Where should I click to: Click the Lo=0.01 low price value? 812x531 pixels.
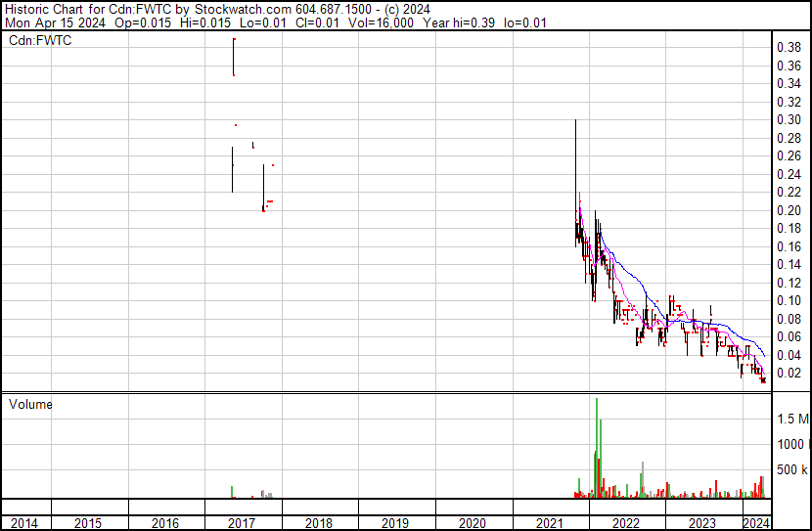click(262, 22)
